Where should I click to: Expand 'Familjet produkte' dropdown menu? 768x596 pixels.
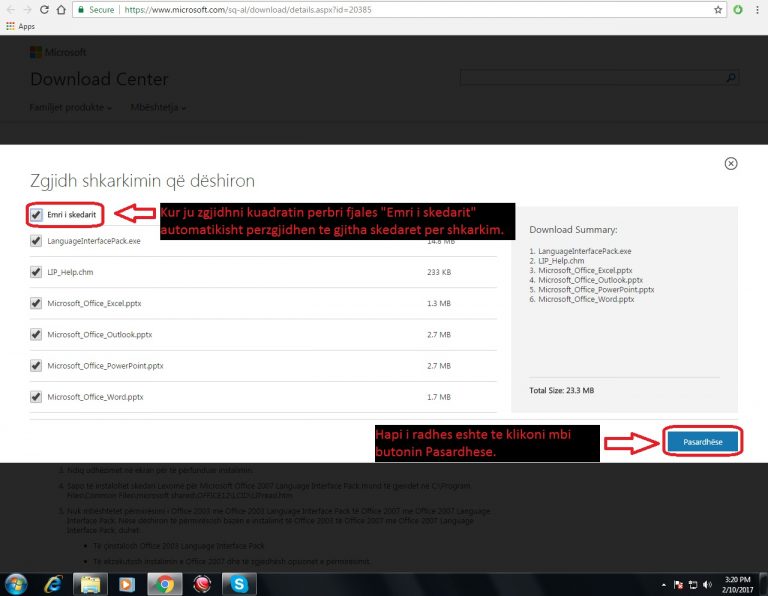(x=71, y=107)
